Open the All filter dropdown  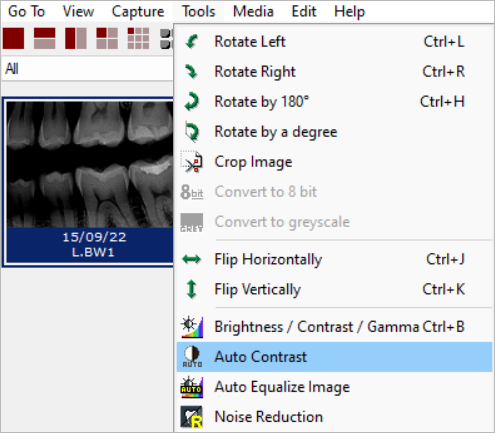[x=87, y=69]
